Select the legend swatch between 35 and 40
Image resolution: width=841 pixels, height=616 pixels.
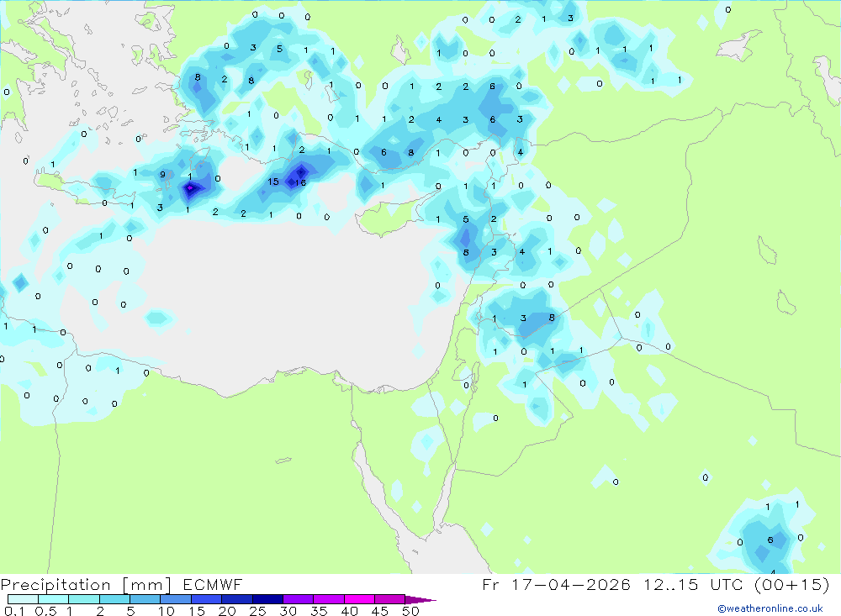click(329, 599)
